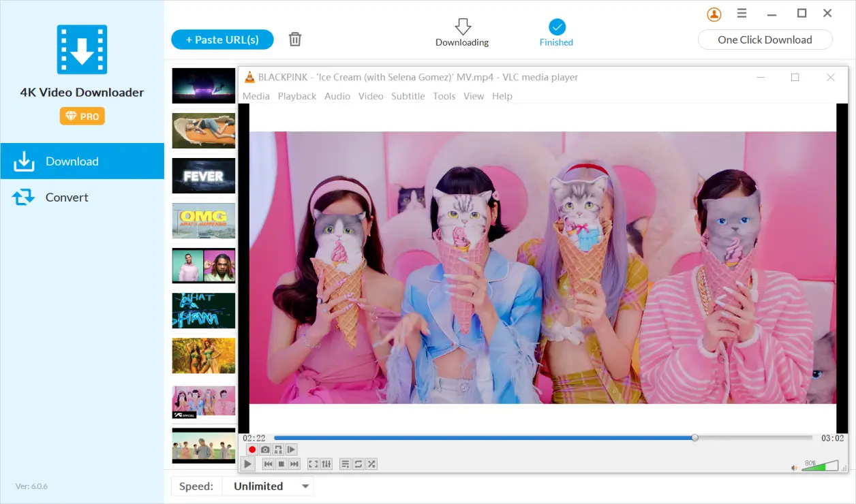Screen dimensions: 856x504
Task: Click the 4K Video Downloader logo
Action: pos(82,50)
